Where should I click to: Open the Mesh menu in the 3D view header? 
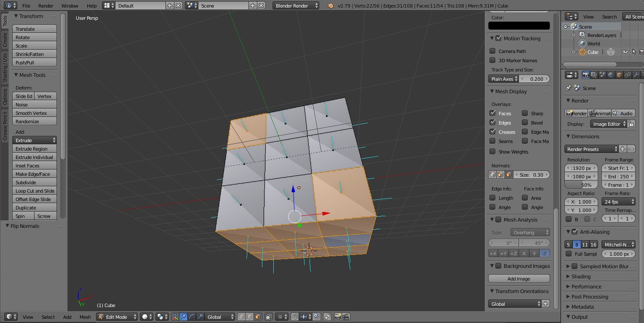click(85, 317)
